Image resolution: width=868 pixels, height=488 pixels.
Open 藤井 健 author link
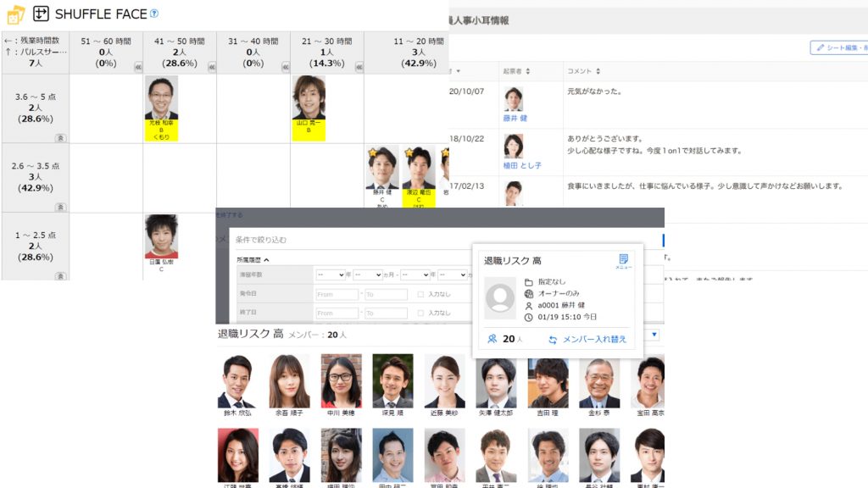point(515,119)
